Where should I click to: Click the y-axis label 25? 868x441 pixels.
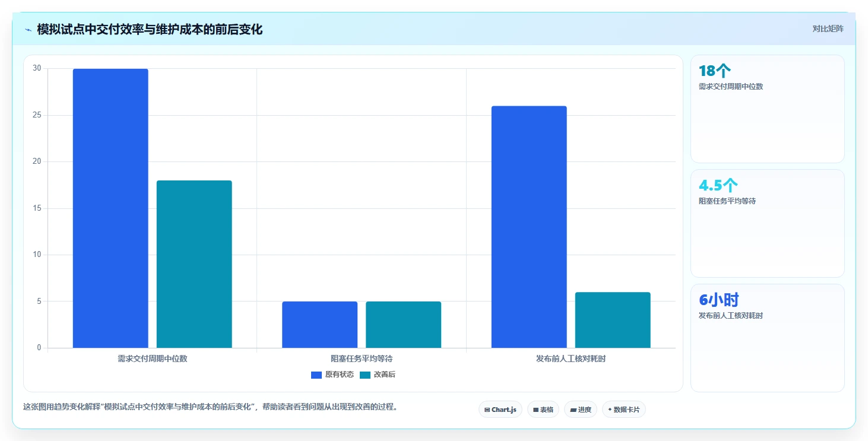[37, 115]
